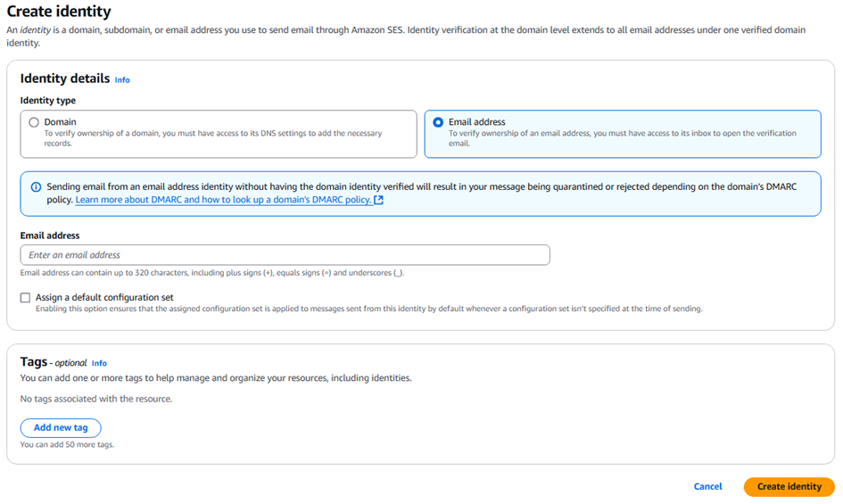Click the Domain card description about DNS settings
843x504 pixels.
click(213, 137)
